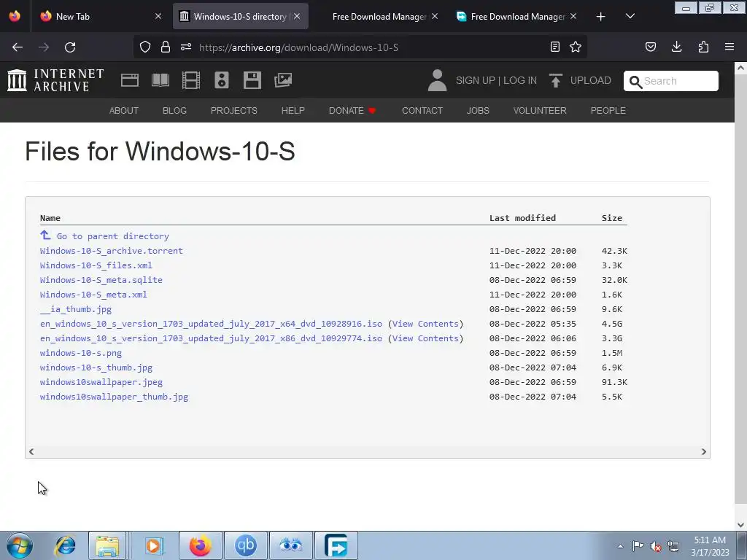747x560 pixels.
Task: Click the Upload arrow icon
Action: tap(555, 80)
